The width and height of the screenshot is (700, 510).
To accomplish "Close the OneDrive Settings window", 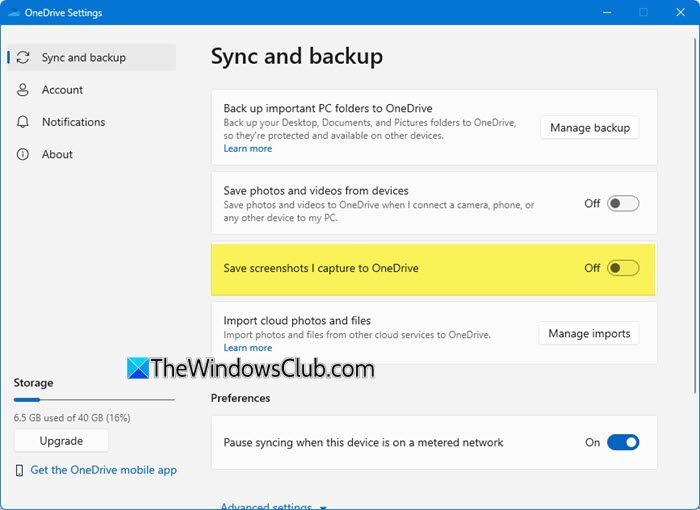I will (679, 13).
